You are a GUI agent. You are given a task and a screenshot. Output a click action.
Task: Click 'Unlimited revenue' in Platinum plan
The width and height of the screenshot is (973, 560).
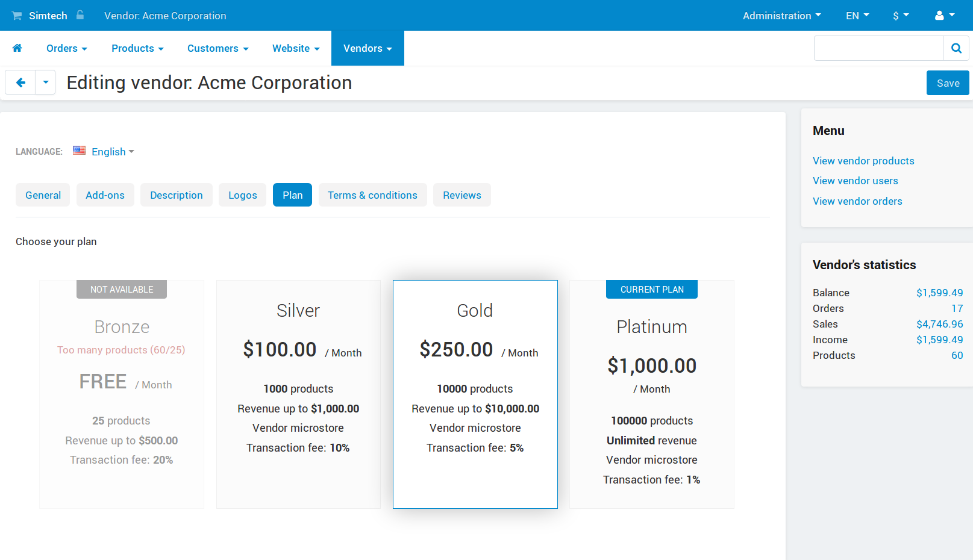point(652,441)
